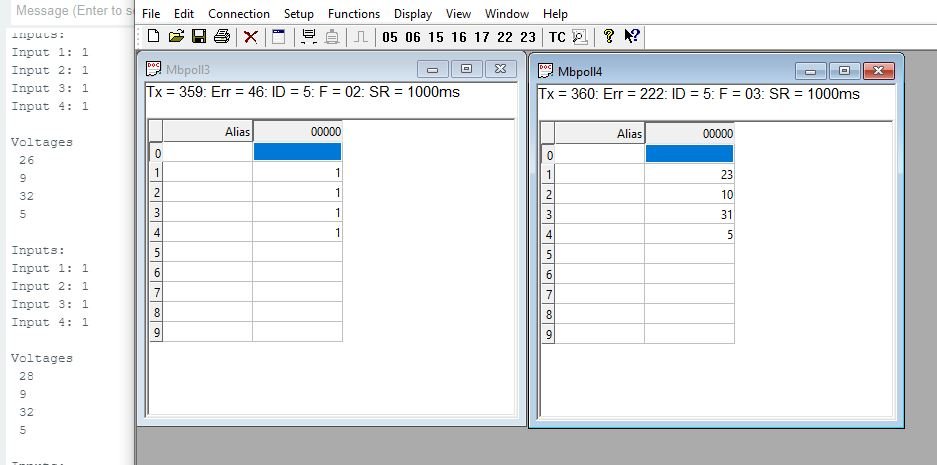Image resolution: width=937 pixels, height=465 pixels.
Task: Select the highlighted row 0 cell in Mbpoll3
Action: click(x=297, y=152)
